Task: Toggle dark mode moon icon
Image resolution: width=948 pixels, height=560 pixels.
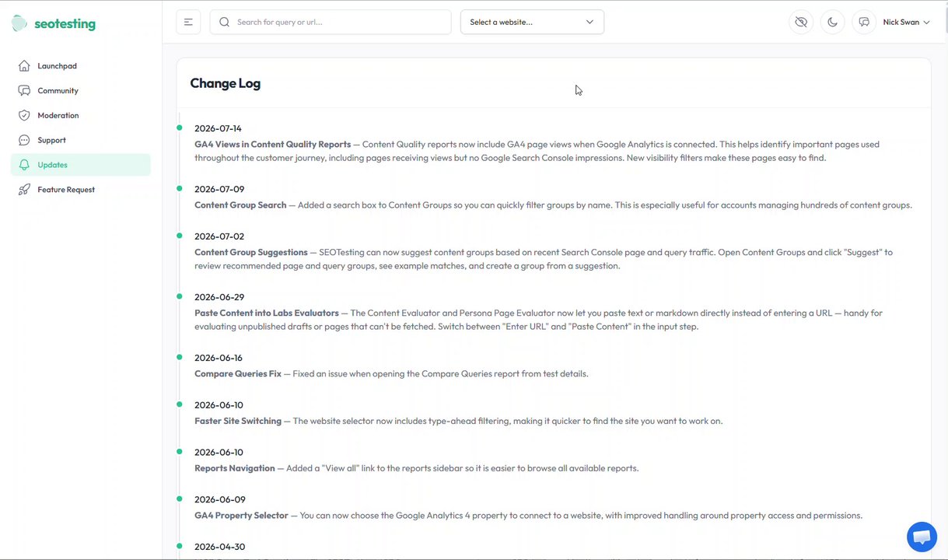Action: click(x=833, y=22)
